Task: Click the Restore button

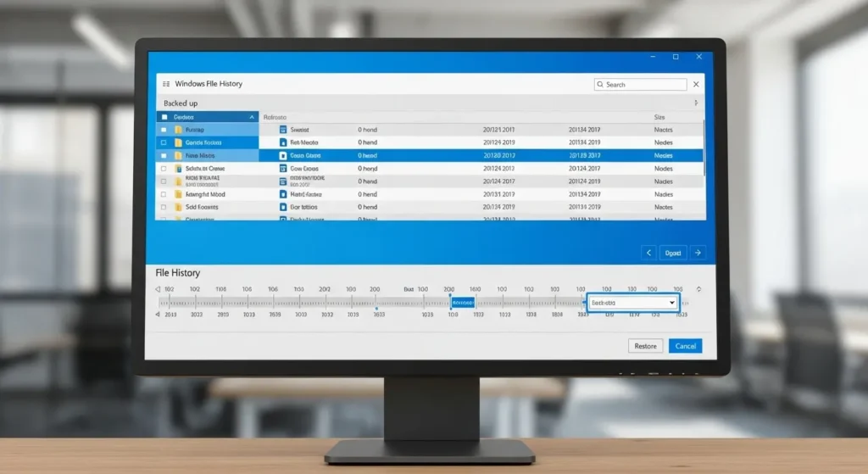Action: (645, 346)
